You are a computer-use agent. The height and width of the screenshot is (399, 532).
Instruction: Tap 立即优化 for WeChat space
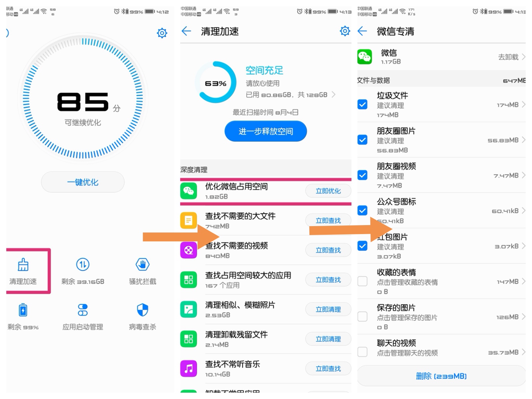(328, 191)
